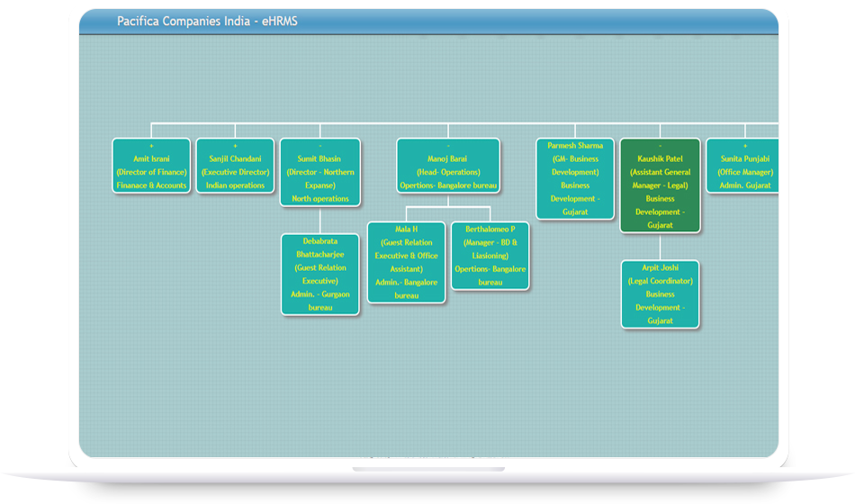Image resolution: width=855 pixels, height=504 pixels.
Task: Click Manoj Barai's Head-Operations designation text
Action: click(448, 172)
